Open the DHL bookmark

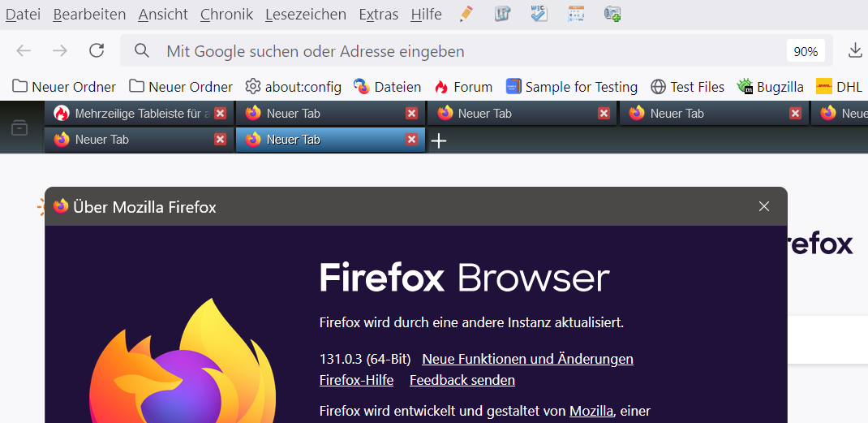pos(840,87)
